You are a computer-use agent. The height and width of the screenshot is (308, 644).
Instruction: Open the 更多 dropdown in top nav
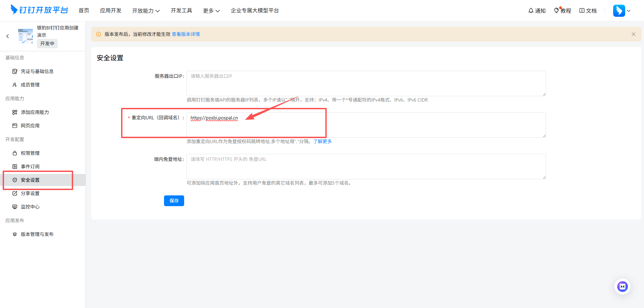coord(211,10)
